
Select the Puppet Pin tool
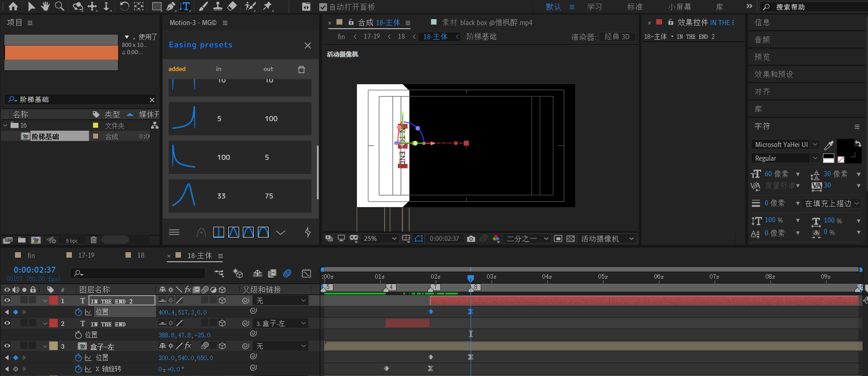coord(268,6)
